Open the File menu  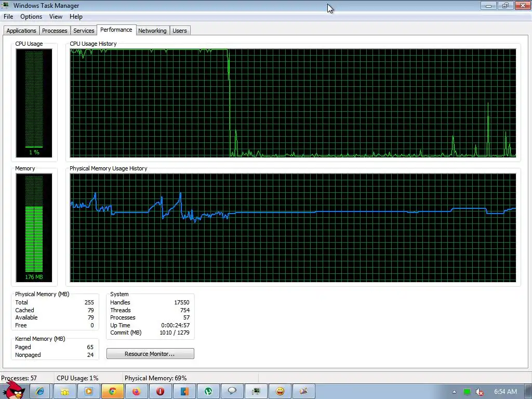click(8, 17)
